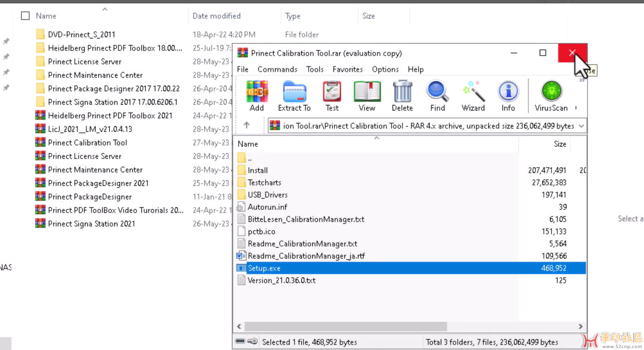Click the scroll left arrow in WinRAR

click(239, 326)
